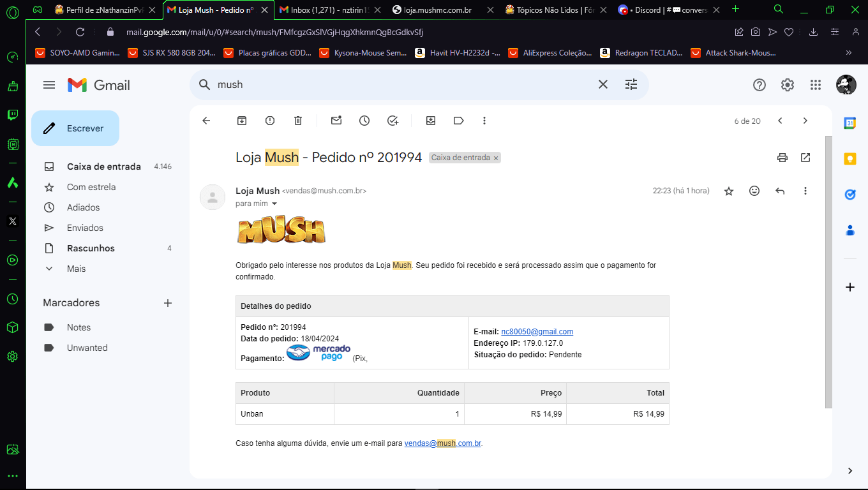Open Google Keep side panel
Viewport: 868px width, 490px height.
click(x=850, y=159)
